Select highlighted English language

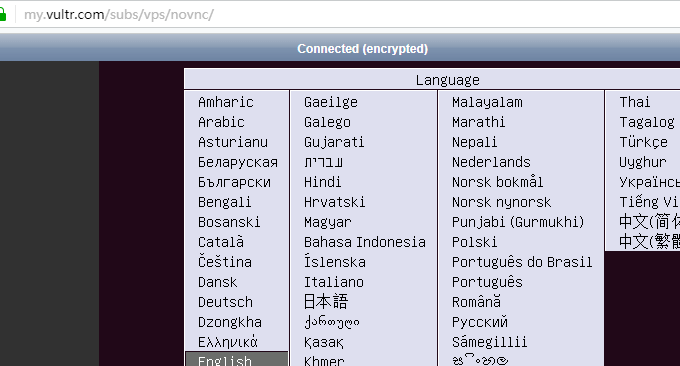[236, 359]
